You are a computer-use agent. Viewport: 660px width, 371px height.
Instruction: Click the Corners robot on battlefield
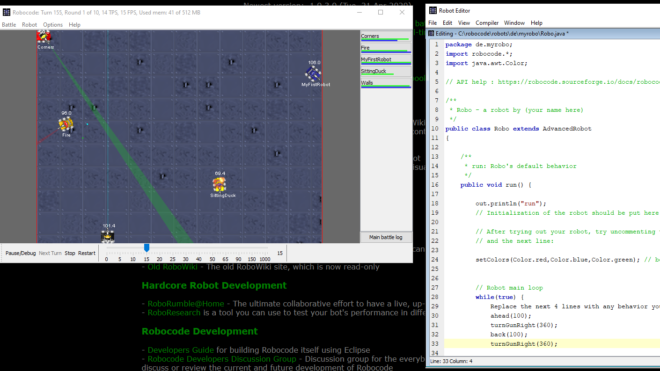point(43,37)
